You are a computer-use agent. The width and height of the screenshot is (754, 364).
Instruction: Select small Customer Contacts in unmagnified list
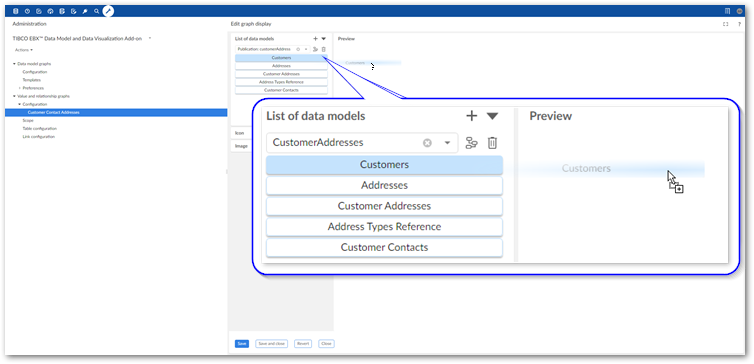pyautogui.click(x=281, y=90)
